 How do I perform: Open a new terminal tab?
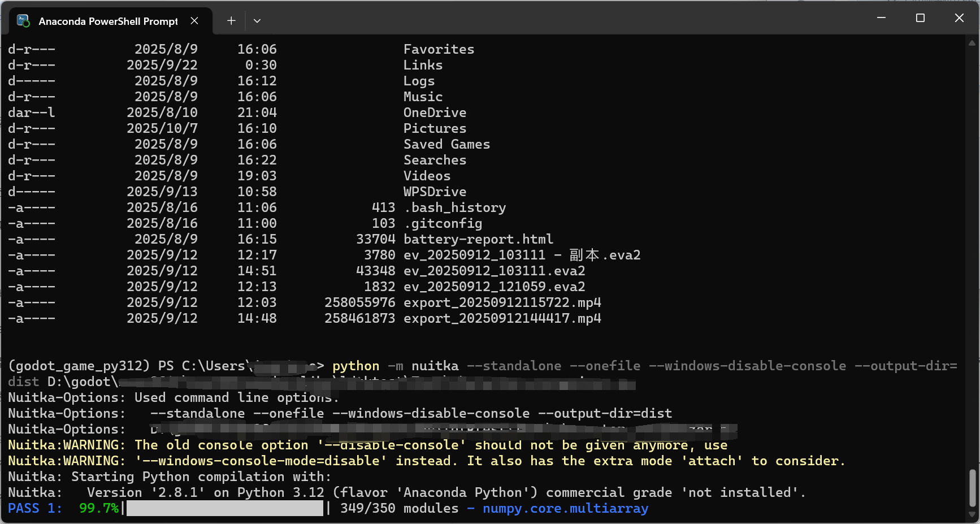click(231, 21)
